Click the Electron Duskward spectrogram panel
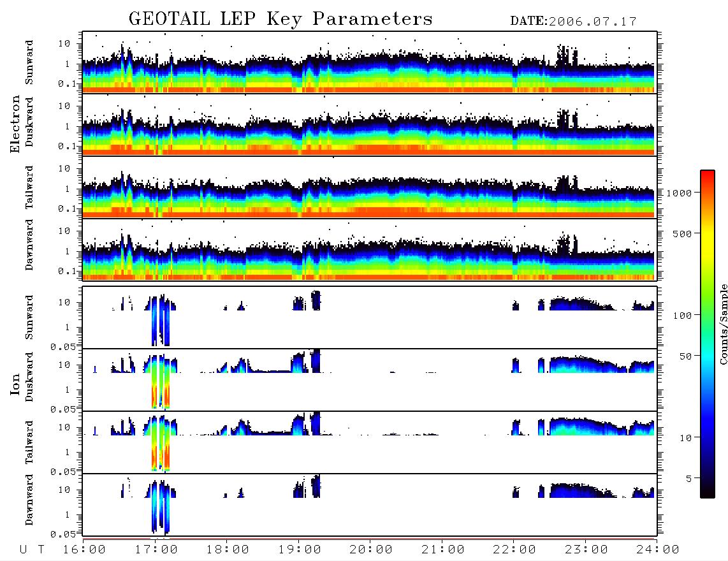The height and width of the screenshot is (561, 728). pyautogui.click(x=370, y=124)
